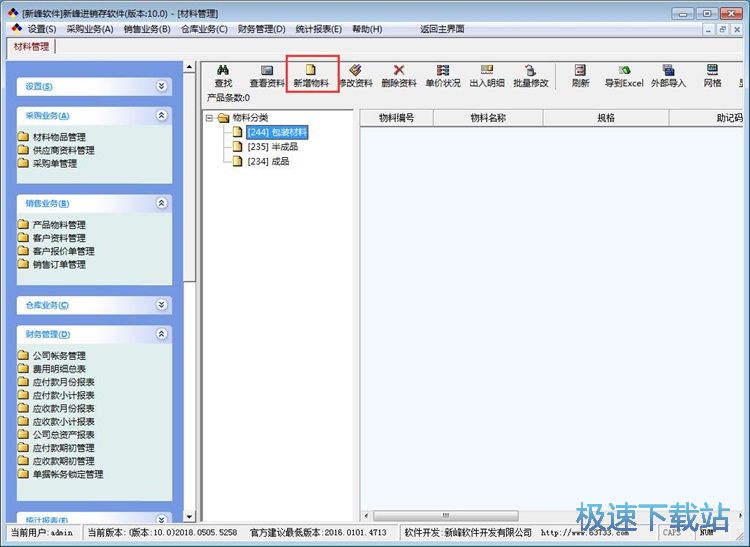The height and width of the screenshot is (547, 750).
Task: Click the sidebar scrollbar up arrow
Action: 189,67
